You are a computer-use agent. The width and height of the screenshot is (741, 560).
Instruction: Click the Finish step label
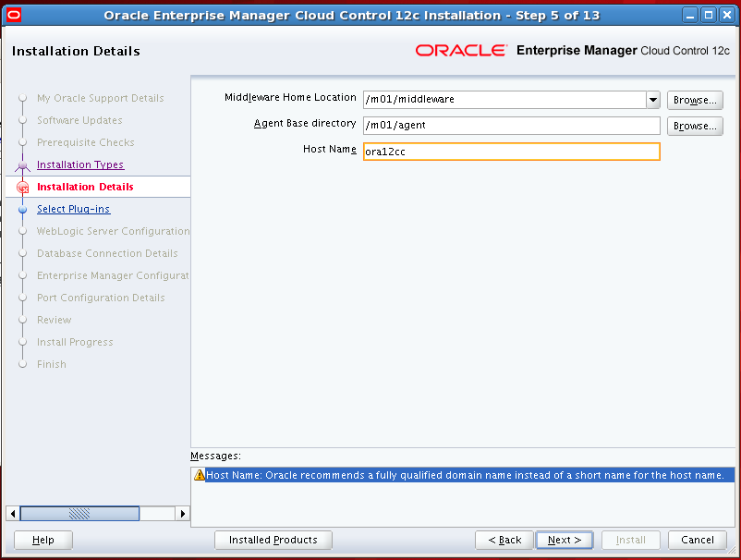coord(52,364)
